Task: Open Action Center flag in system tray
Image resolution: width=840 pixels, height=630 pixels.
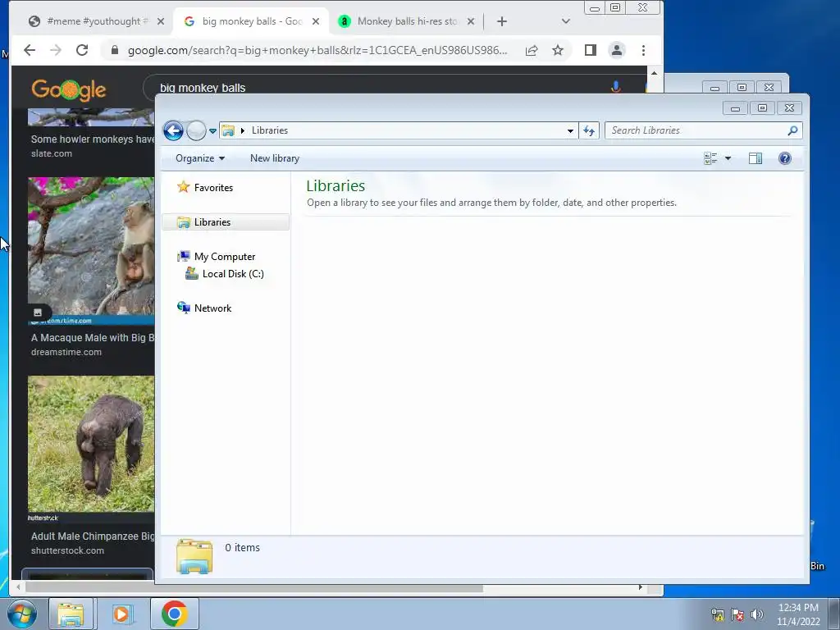Action: (x=737, y=614)
